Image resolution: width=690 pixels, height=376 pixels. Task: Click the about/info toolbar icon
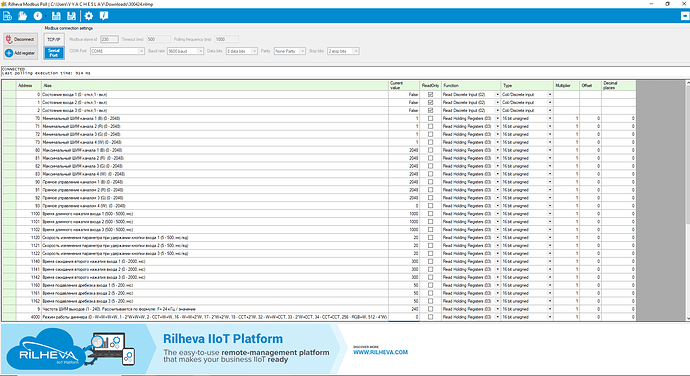pos(104,16)
